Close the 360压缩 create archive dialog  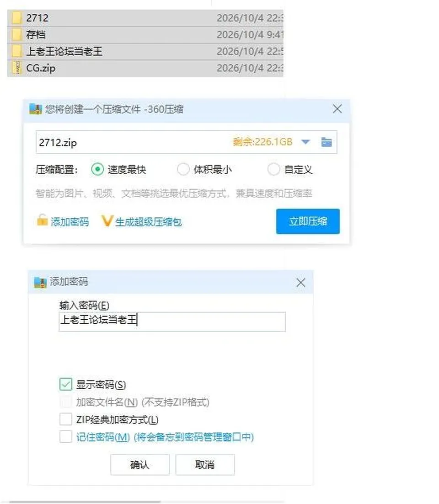[x=337, y=109]
